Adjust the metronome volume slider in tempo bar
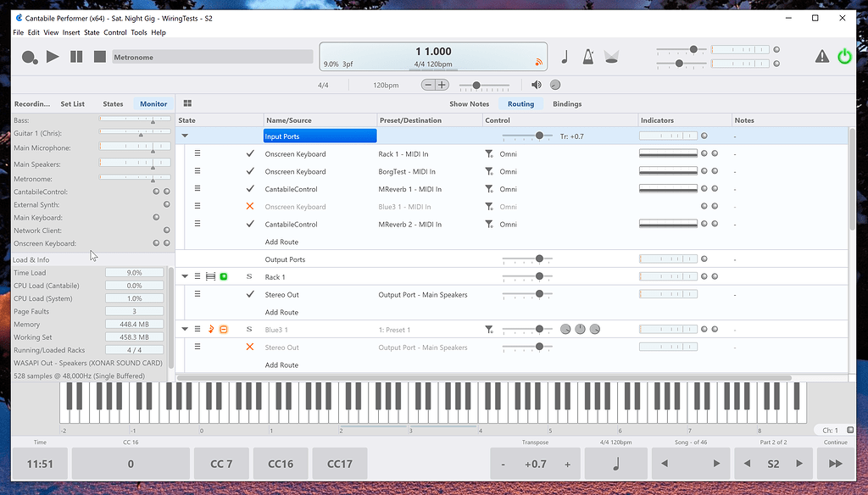This screenshot has width=868, height=495. (x=484, y=86)
